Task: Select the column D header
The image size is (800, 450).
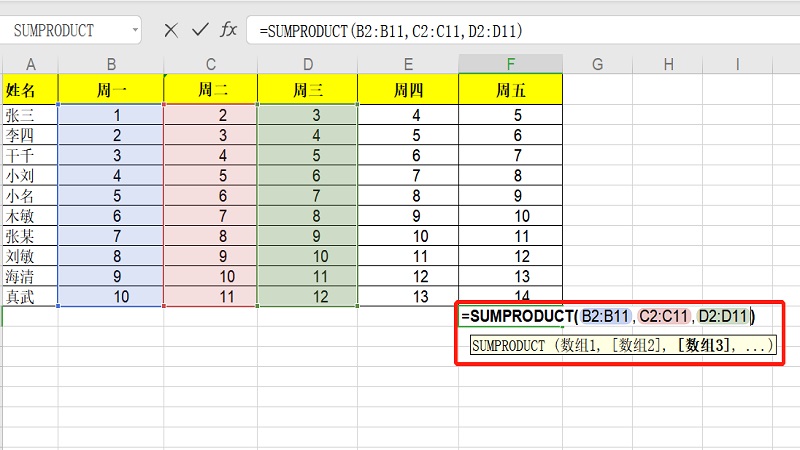Action: [307, 64]
